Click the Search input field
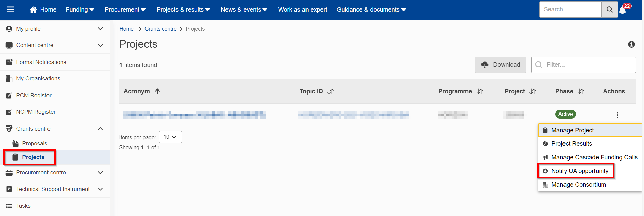Screen dimensions: 644x216 click(570, 10)
